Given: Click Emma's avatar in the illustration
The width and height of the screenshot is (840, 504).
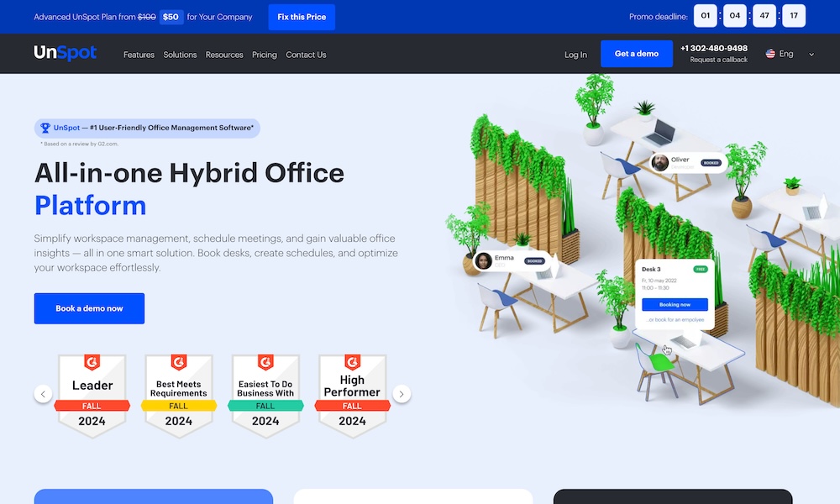Looking at the screenshot, I should 484,261.
